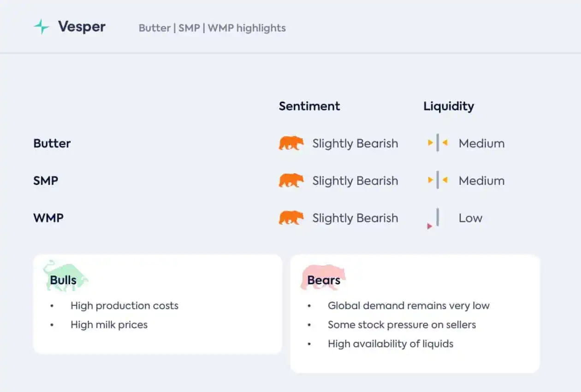Click the orange bear icon in Butter row
581x392 pixels.
pos(291,143)
